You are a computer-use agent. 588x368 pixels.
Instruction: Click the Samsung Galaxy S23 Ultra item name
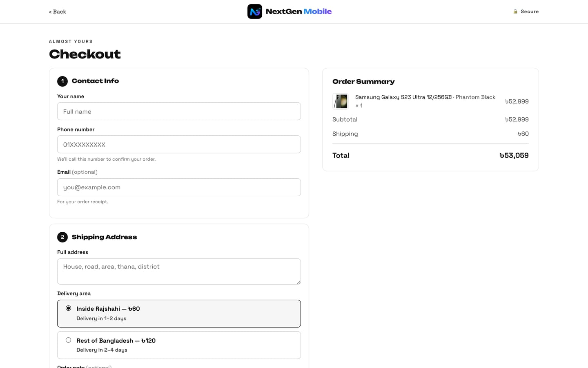pyautogui.click(x=403, y=97)
